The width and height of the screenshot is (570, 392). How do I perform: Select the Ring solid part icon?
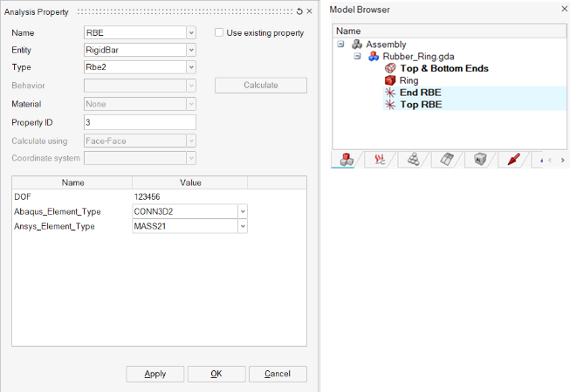[x=390, y=80]
